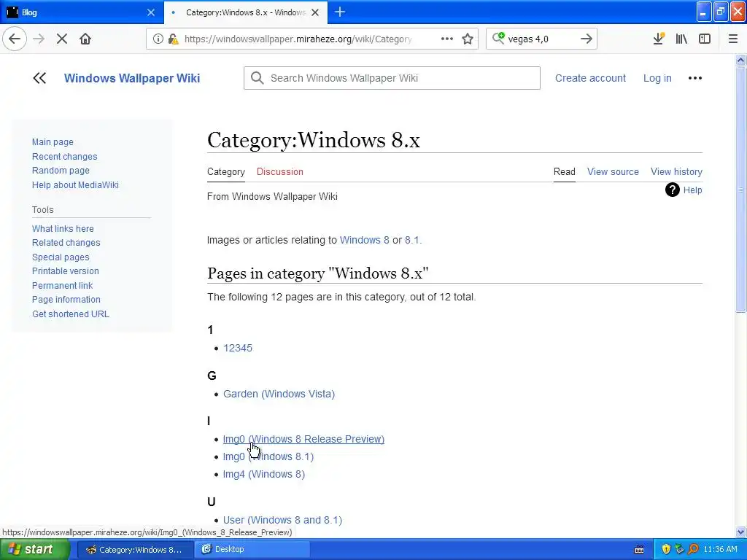Open Recent changes
747x560 pixels.
pos(64,156)
